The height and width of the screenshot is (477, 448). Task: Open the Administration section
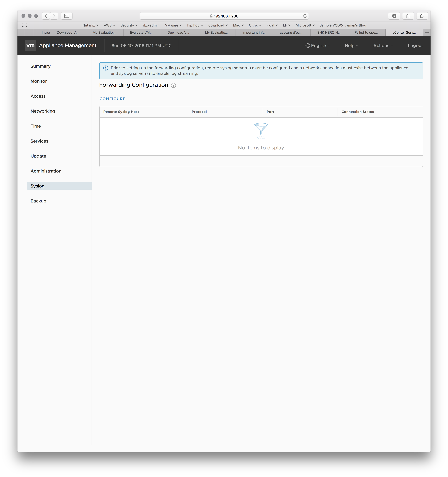(46, 171)
